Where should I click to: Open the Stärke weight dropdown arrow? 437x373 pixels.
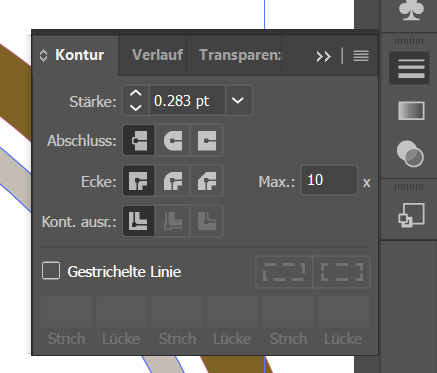pyautogui.click(x=238, y=100)
